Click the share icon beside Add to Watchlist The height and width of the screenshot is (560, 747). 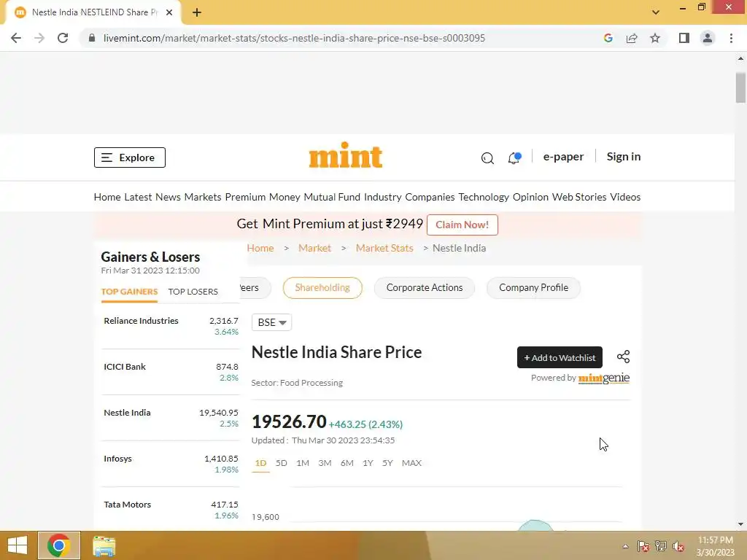coord(623,357)
